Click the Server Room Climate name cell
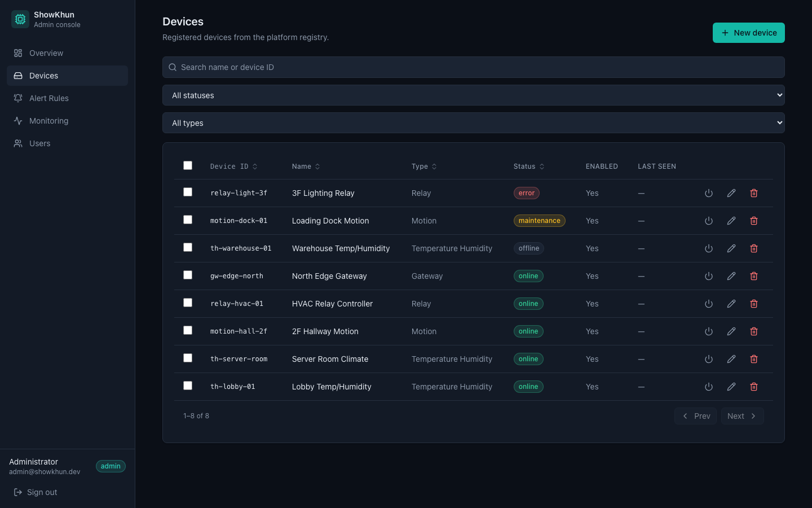The height and width of the screenshot is (508, 812). (x=330, y=359)
